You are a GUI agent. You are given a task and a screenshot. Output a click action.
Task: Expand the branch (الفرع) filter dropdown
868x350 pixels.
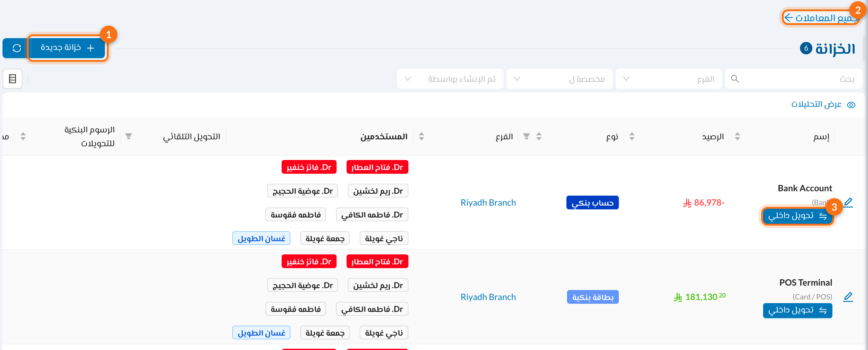click(668, 78)
